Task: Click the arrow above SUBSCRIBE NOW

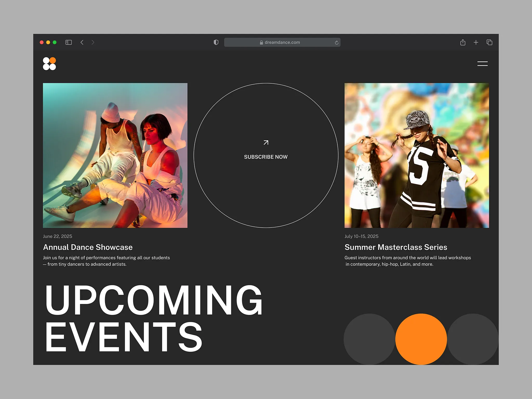Action: point(266,143)
